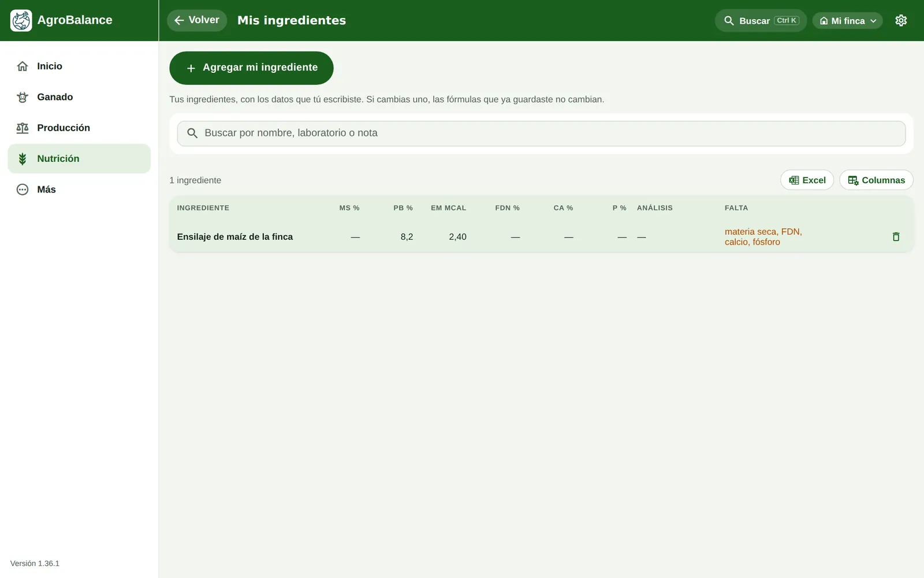
Task: Click the Mis ingredientes page title
Action: tap(292, 20)
